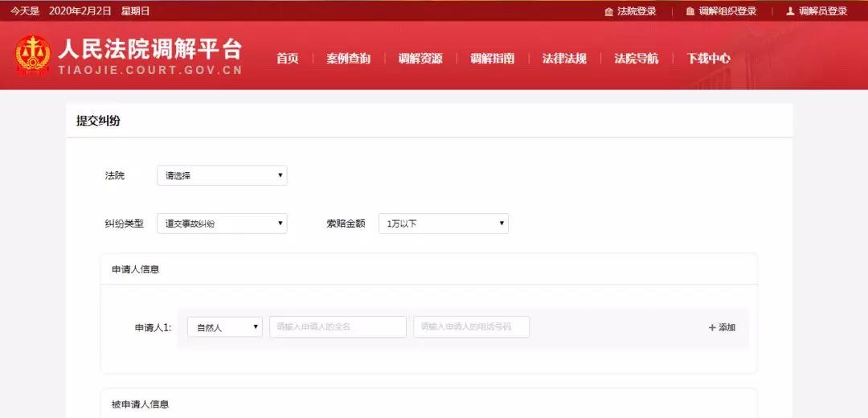
Task: Go to 下载中心 download center
Action: 708,59
